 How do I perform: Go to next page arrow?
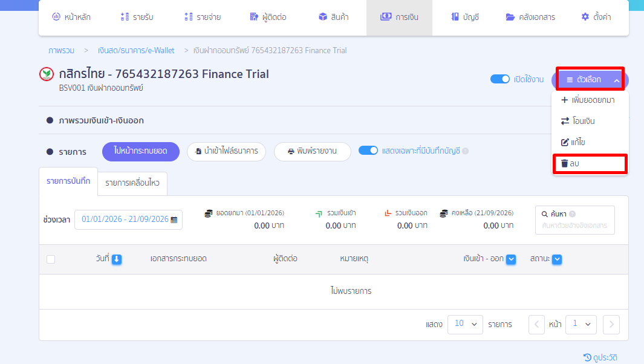(x=611, y=325)
